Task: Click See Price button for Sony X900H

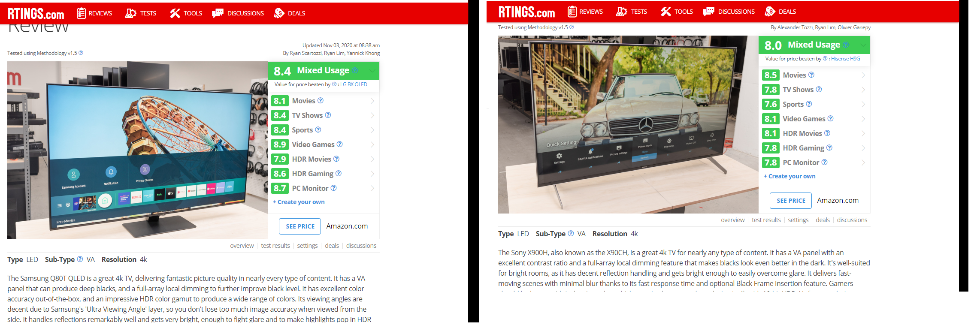Action: 791,201
